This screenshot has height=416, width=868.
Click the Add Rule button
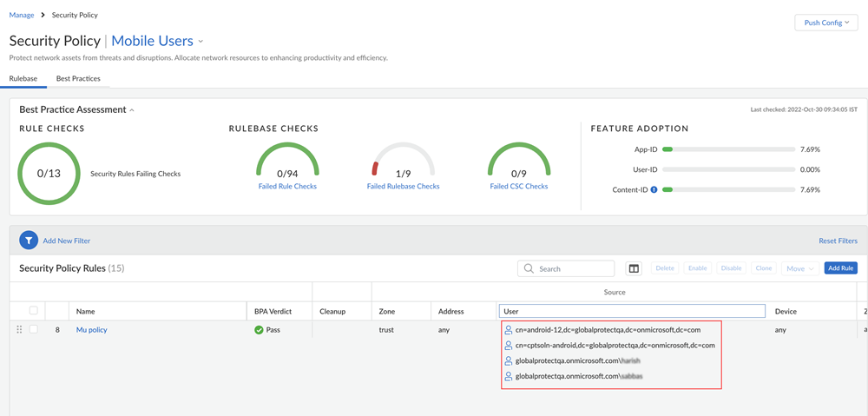[840, 268]
